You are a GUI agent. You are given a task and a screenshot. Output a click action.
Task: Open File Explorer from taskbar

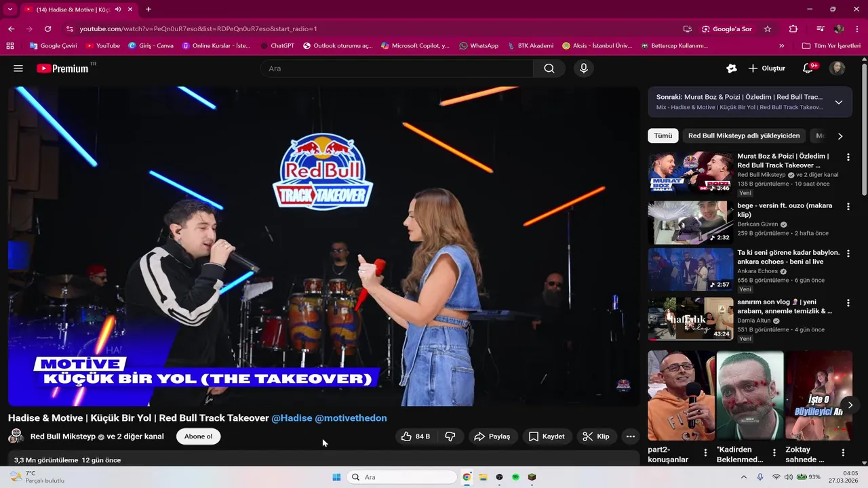pos(484,477)
